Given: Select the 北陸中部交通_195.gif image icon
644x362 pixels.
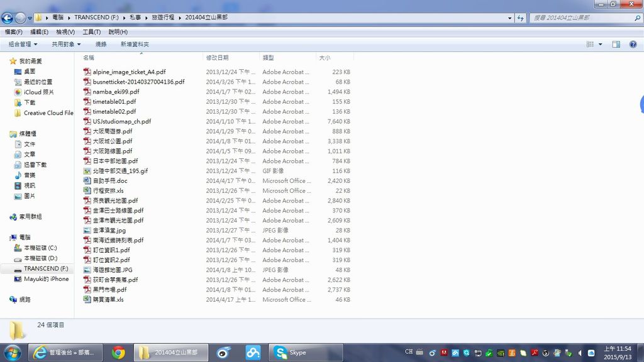Looking at the screenshot, I should 87,171.
